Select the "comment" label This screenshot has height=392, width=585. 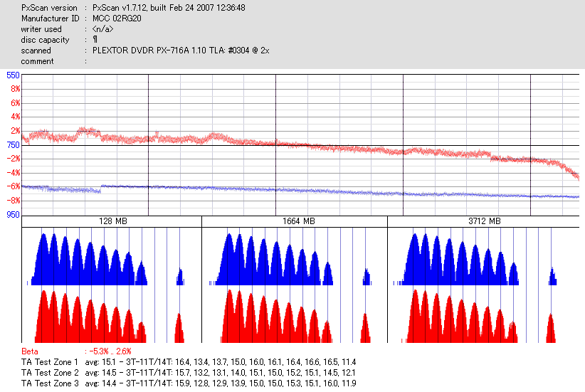[x=37, y=61]
